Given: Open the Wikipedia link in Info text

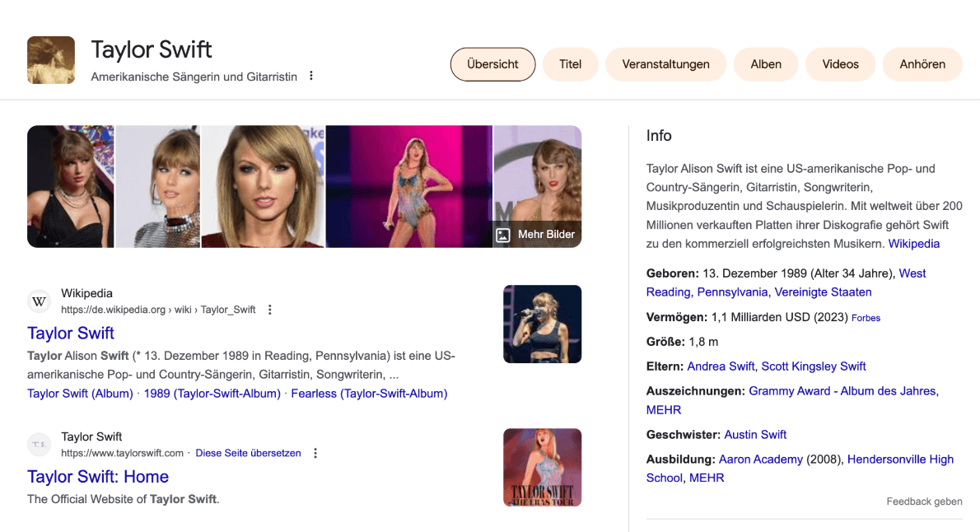Looking at the screenshot, I should point(914,244).
